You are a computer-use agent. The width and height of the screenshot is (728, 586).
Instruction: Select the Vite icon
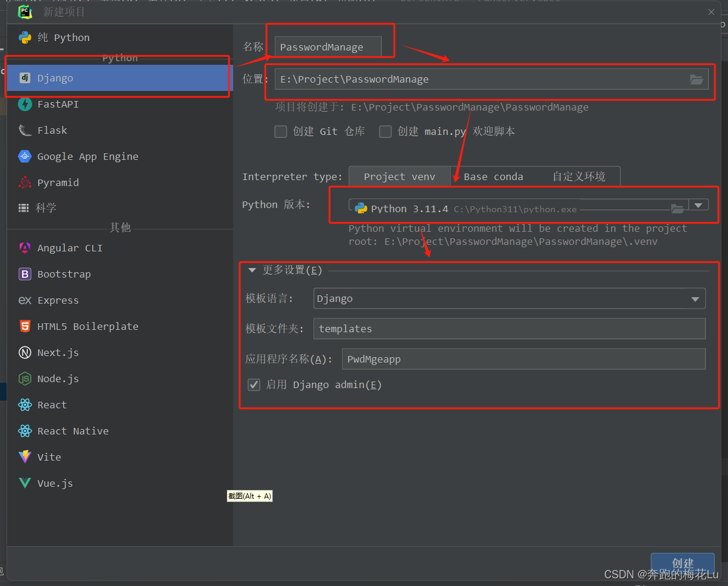point(25,457)
